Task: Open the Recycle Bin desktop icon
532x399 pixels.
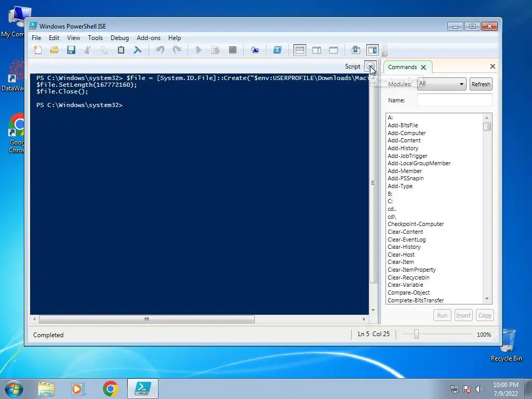Action: [507, 345]
